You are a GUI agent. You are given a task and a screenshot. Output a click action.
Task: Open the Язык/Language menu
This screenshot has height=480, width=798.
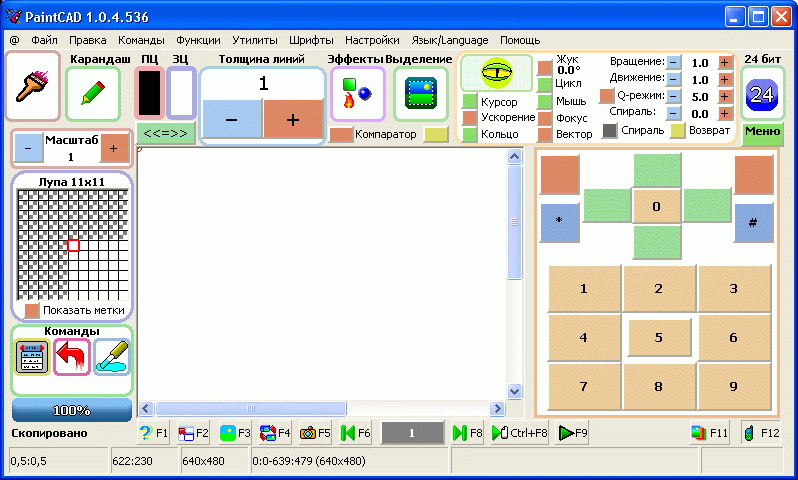coord(449,40)
